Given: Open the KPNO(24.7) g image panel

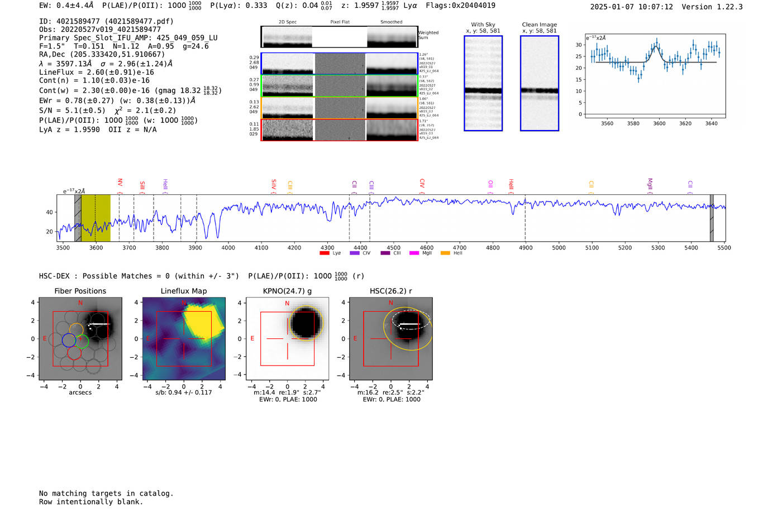Looking at the screenshot, I should [288, 339].
